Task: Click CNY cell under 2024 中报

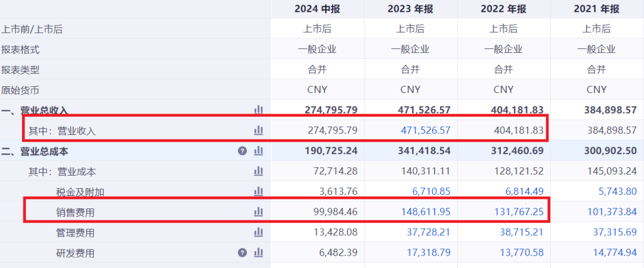Action: pyautogui.click(x=317, y=90)
